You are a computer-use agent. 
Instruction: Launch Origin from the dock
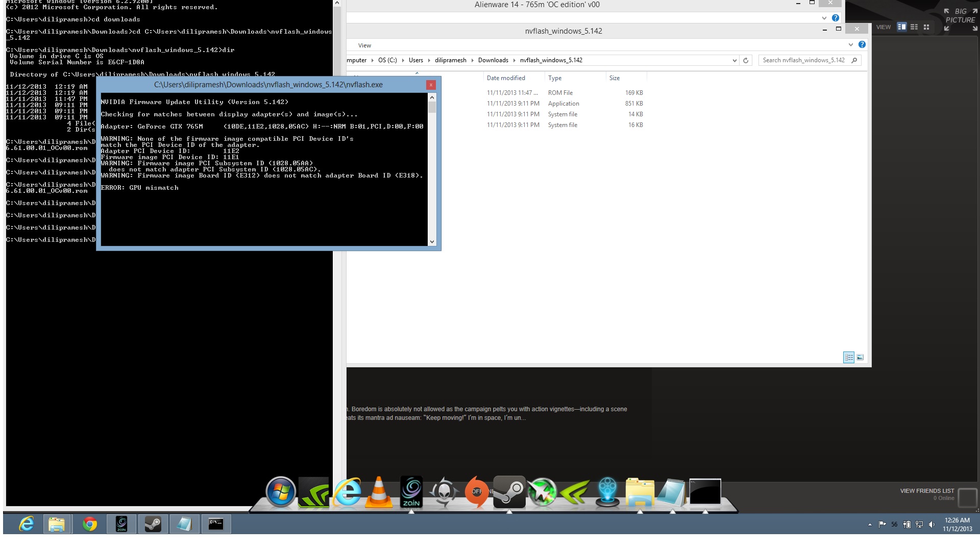tap(477, 492)
